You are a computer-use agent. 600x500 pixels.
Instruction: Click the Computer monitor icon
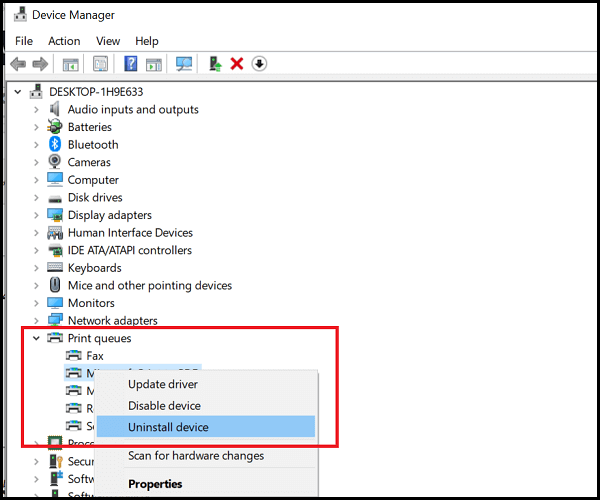click(55, 179)
